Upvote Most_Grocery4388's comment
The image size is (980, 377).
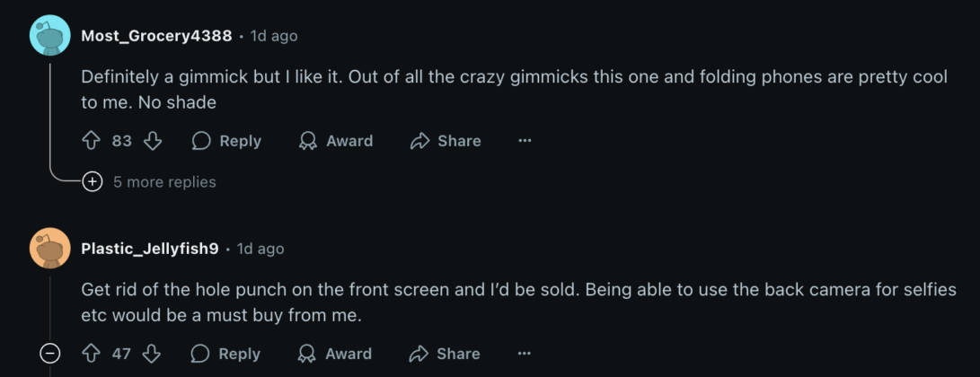[x=91, y=141]
